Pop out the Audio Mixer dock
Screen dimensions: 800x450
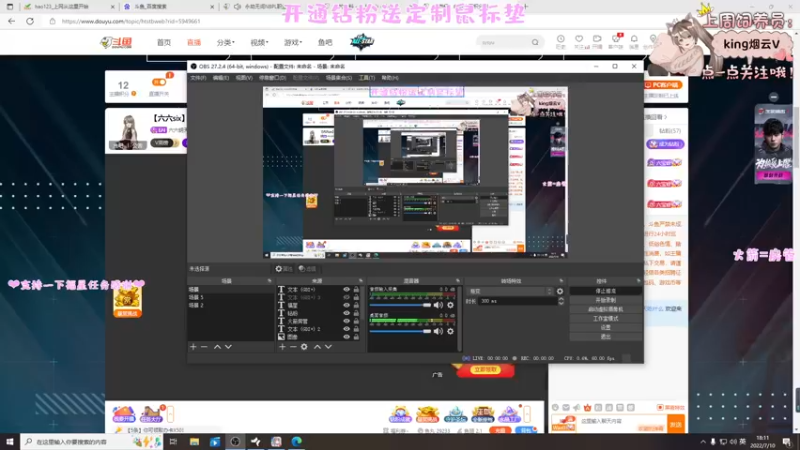(x=458, y=281)
